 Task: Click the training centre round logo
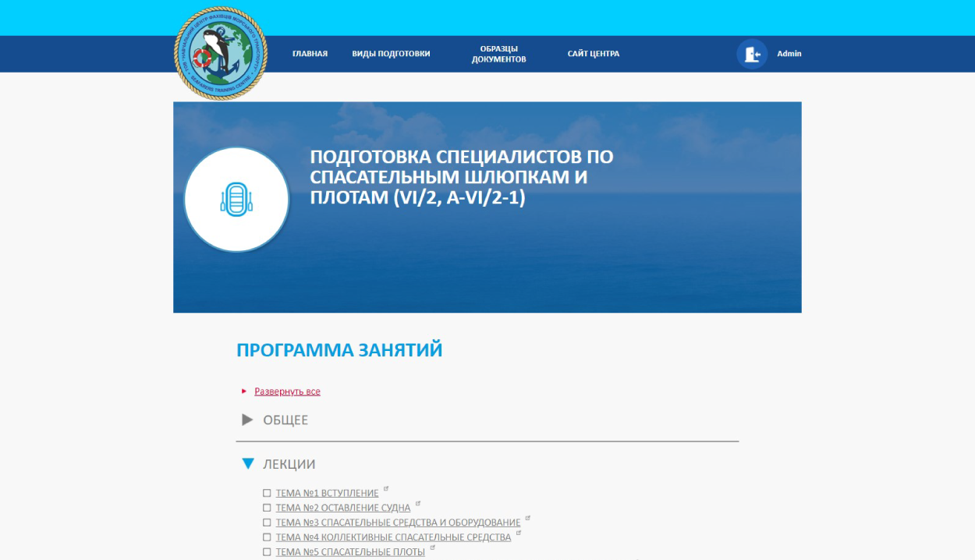(221, 54)
